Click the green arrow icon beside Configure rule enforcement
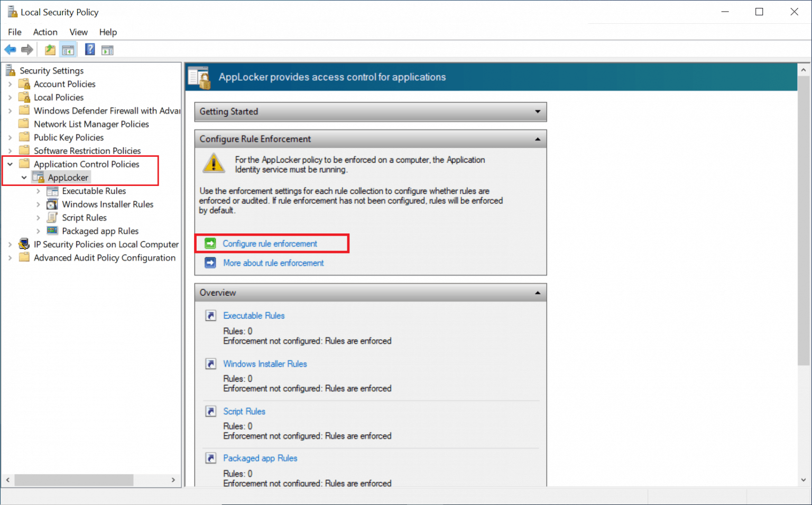Viewport: 812px width, 505px height. (210, 244)
